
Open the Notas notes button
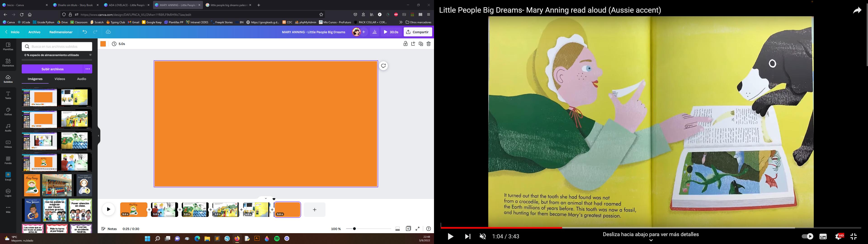pos(109,229)
